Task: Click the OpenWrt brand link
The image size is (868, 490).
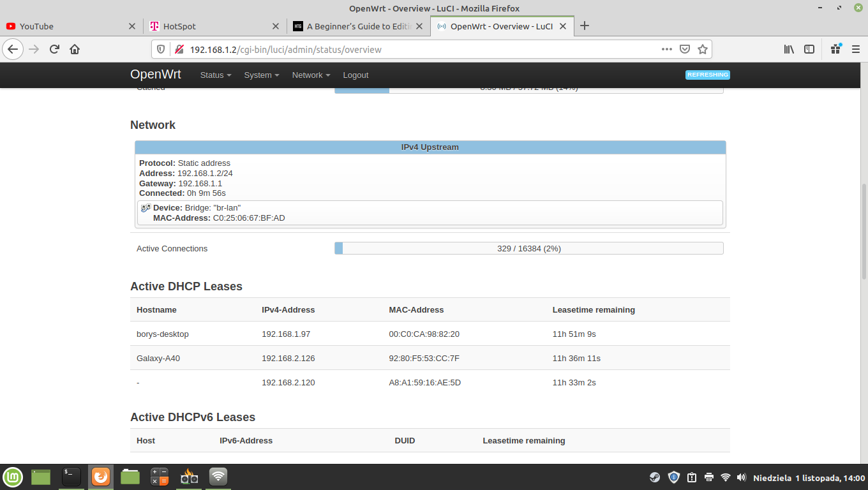Action: coord(155,75)
